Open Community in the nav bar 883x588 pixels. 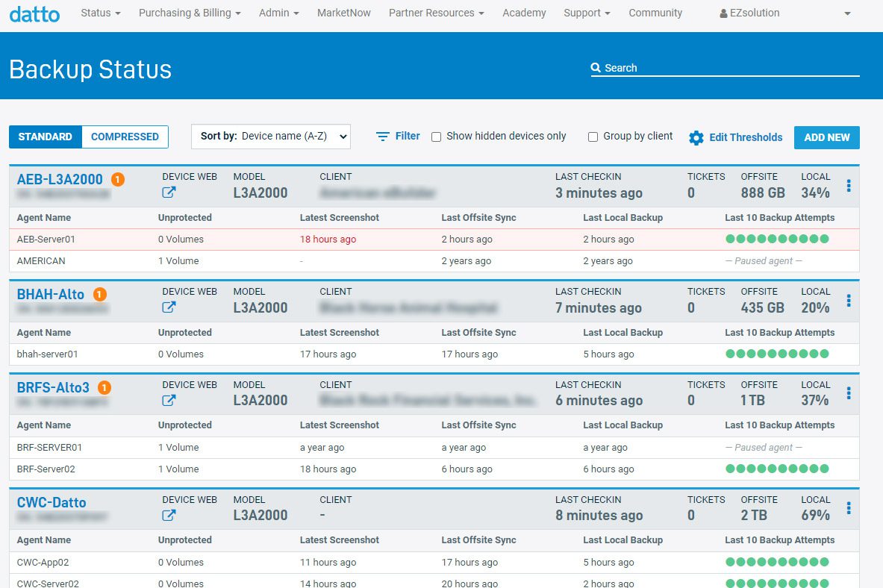655,13
